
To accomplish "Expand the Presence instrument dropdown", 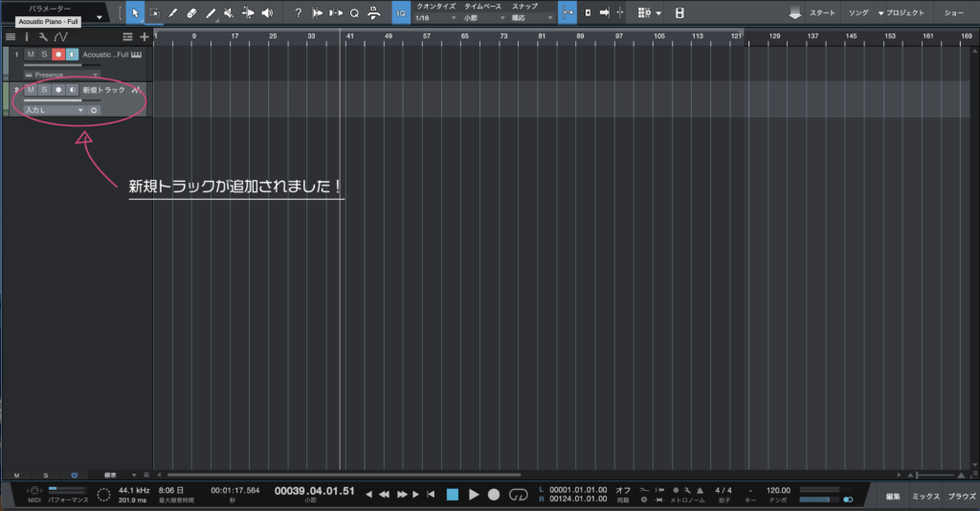I will tap(61, 74).
